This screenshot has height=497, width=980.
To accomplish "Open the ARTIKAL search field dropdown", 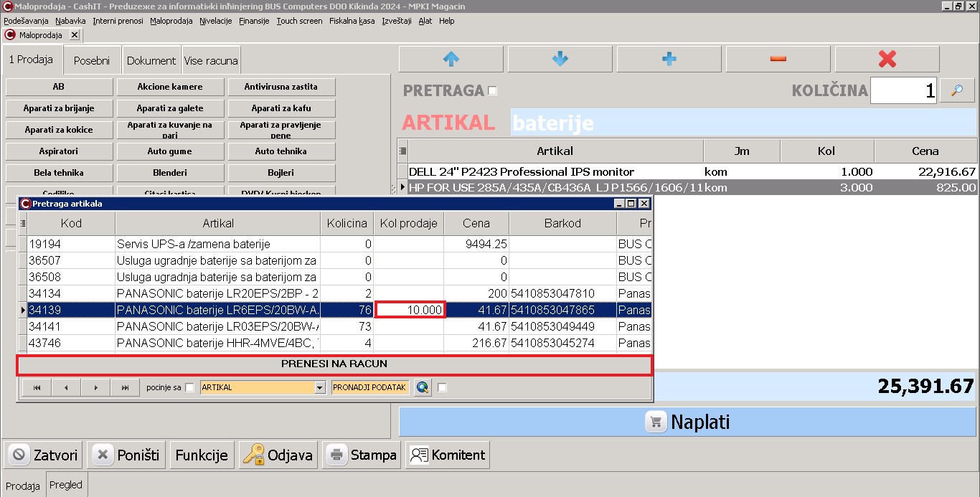I will pos(320,387).
